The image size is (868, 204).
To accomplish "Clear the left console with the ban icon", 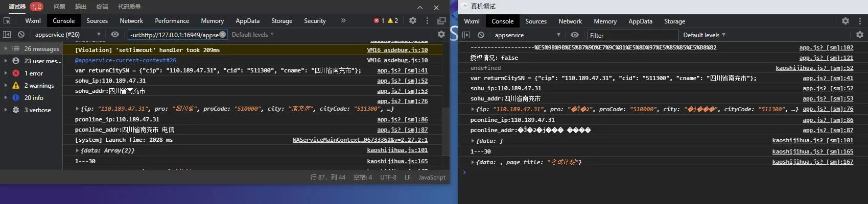I will pyautogui.click(x=21, y=34).
